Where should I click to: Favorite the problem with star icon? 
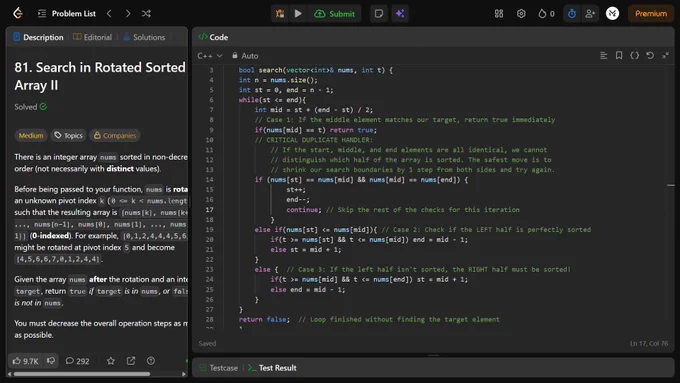coord(111,361)
